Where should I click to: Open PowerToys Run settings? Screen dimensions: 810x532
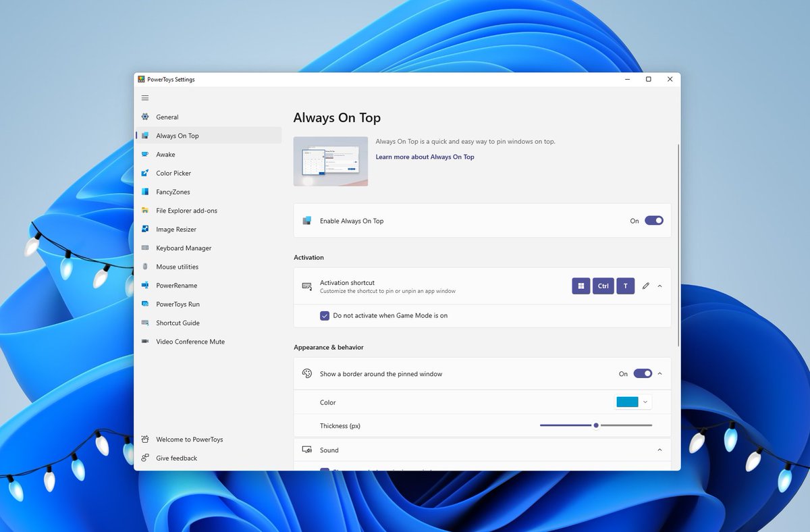coord(209,304)
